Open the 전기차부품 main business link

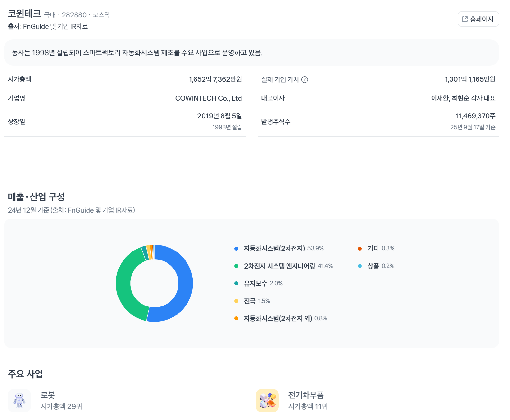[x=306, y=395]
